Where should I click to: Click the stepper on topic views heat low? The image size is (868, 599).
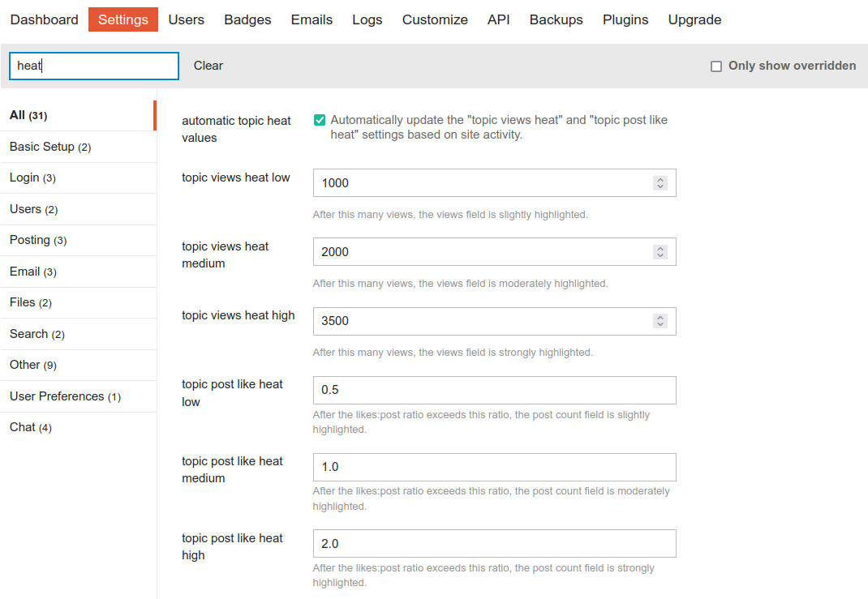click(660, 183)
